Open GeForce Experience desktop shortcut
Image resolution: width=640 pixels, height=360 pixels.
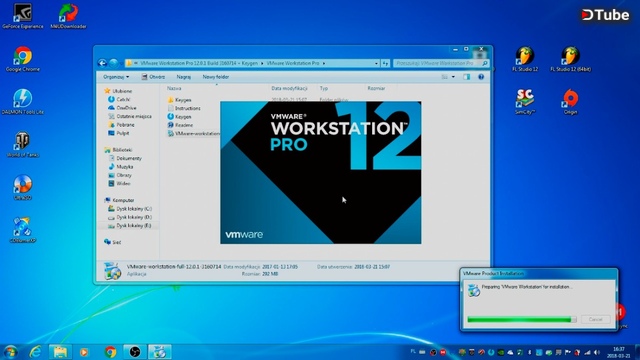tap(22, 16)
